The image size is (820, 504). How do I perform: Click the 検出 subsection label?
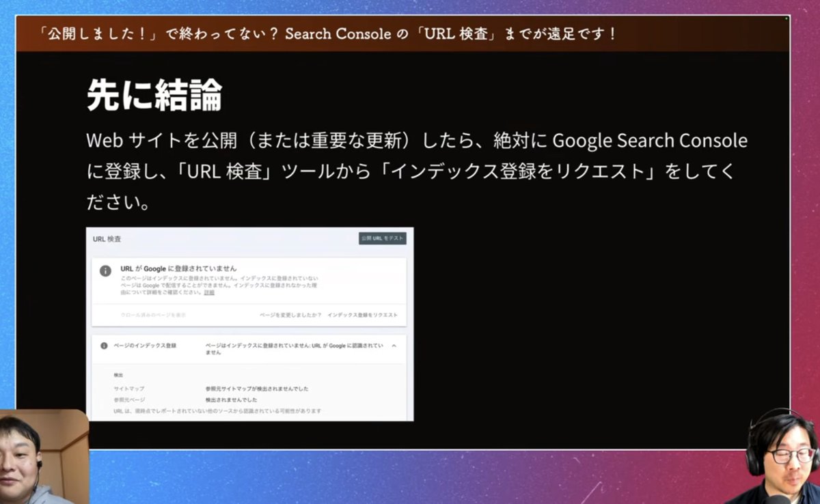pos(119,375)
